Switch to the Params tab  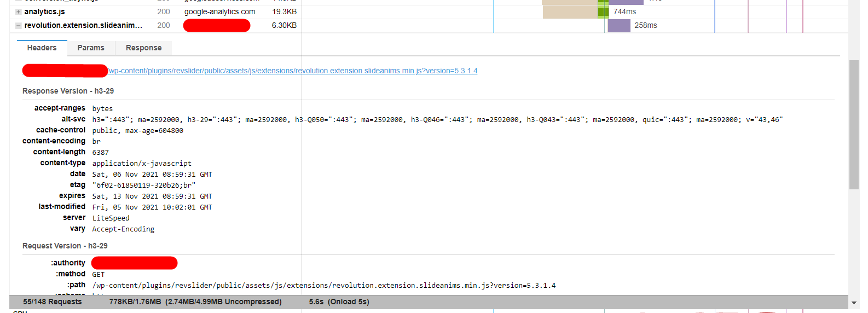(x=91, y=48)
